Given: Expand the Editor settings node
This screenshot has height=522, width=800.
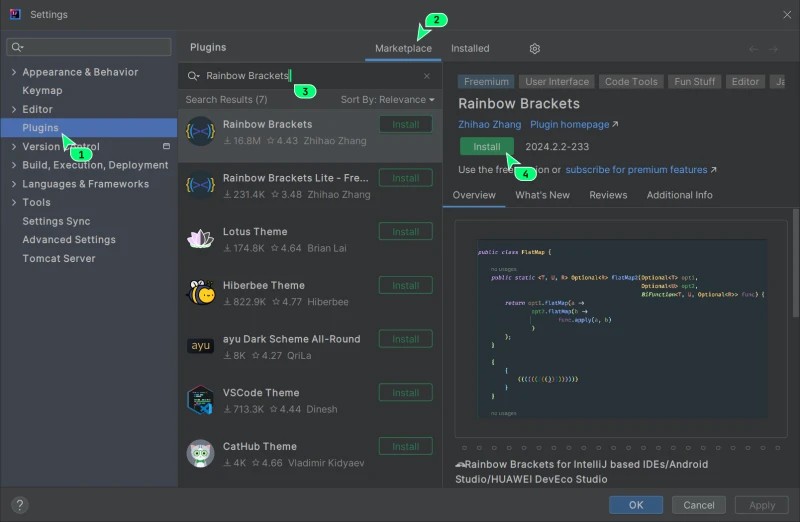Looking at the screenshot, I should point(14,109).
